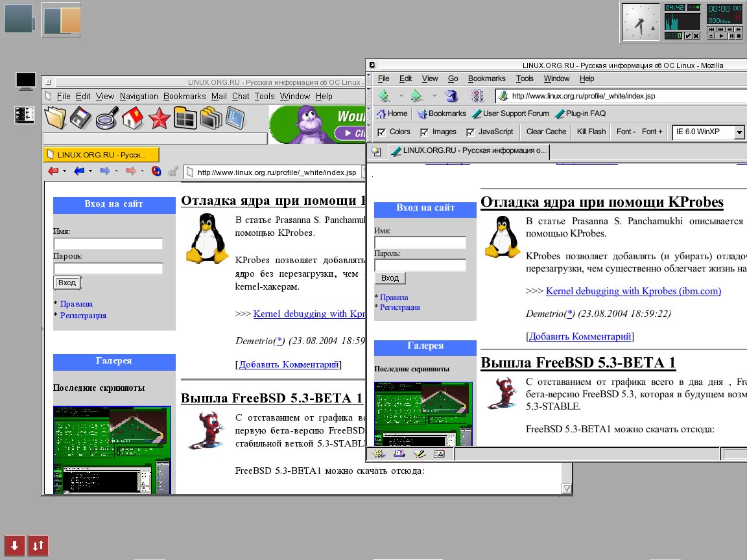Expand the IE 6.0 WinXP user agent dropdown
Screen dimensions: 747x560
(x=739, y=132)
